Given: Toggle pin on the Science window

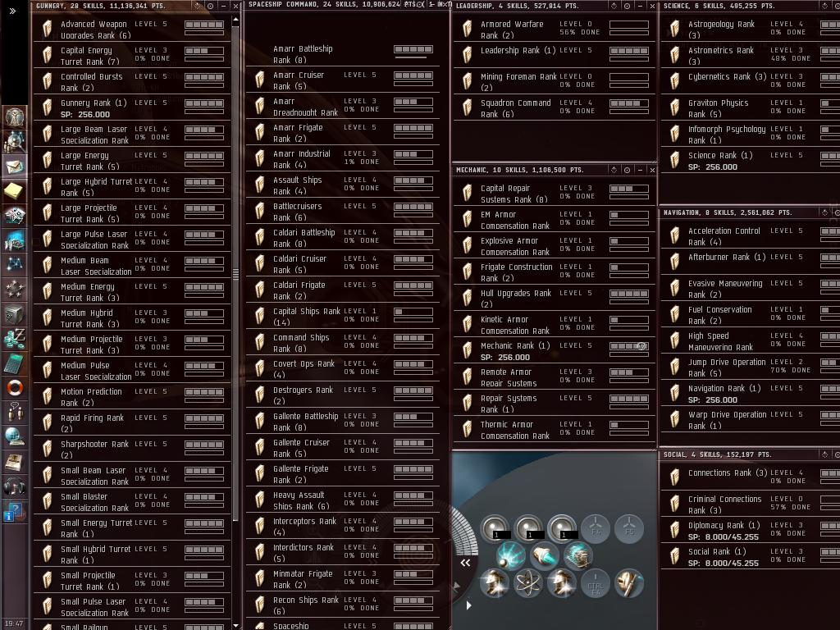Looking at the screenshot, I should (825, 6).
